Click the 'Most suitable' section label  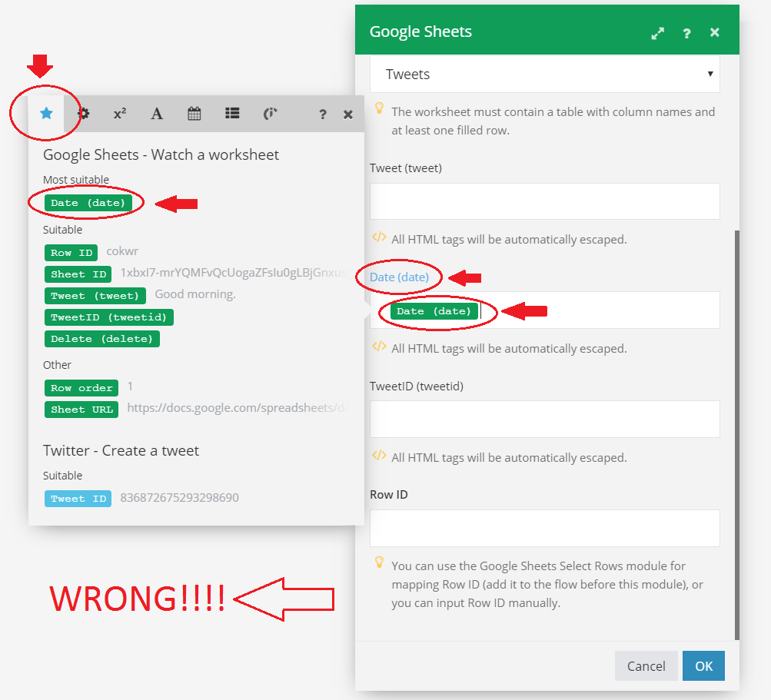(x=76, y=180)
